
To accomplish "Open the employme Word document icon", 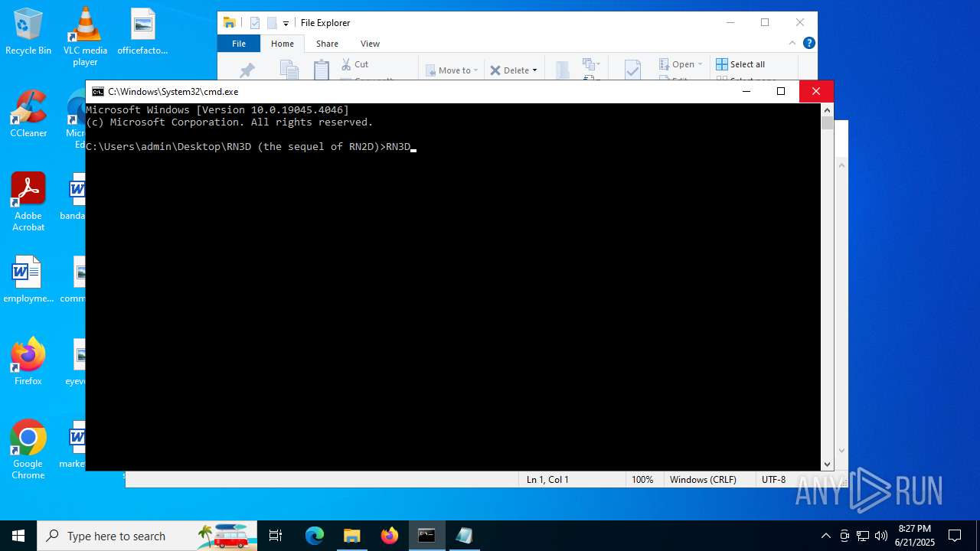I will 28,280.
